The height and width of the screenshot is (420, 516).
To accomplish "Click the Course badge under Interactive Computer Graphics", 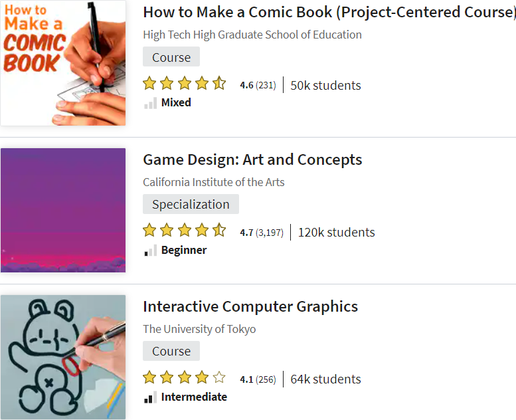I will pyautogui.click(x=171, y=351).
